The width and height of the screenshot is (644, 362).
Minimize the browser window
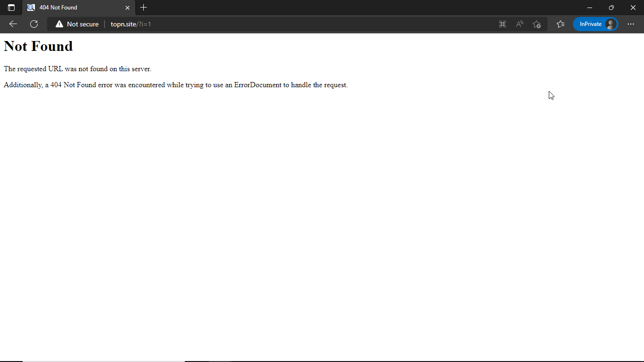pyautogui.click(x=590, y=8)
